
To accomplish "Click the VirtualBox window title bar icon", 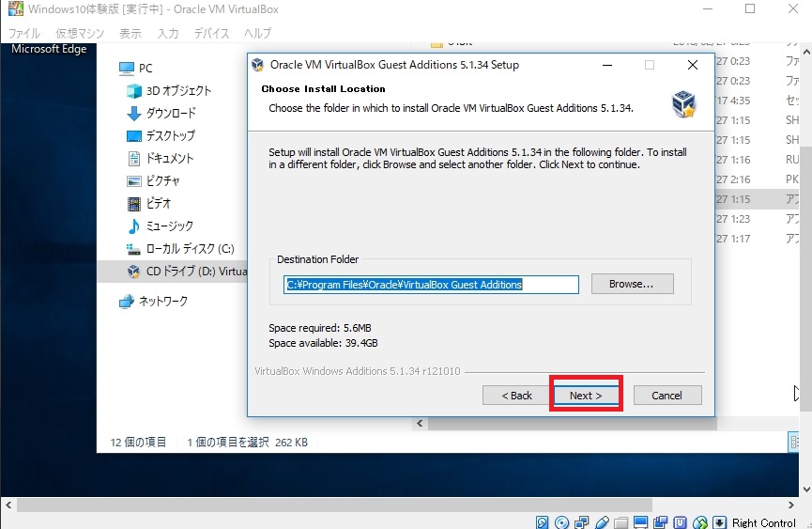I will pyautogui.click(x=16, y=8).
